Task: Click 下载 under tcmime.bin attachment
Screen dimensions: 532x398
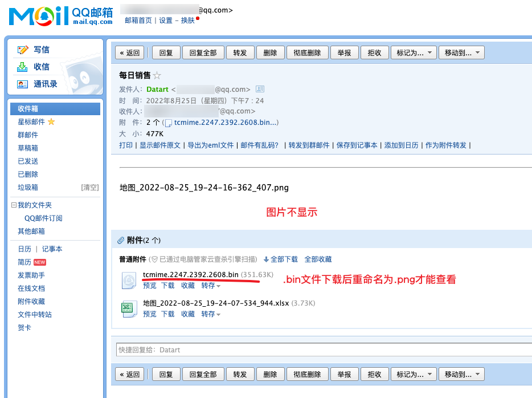Action: pos(167,286)
